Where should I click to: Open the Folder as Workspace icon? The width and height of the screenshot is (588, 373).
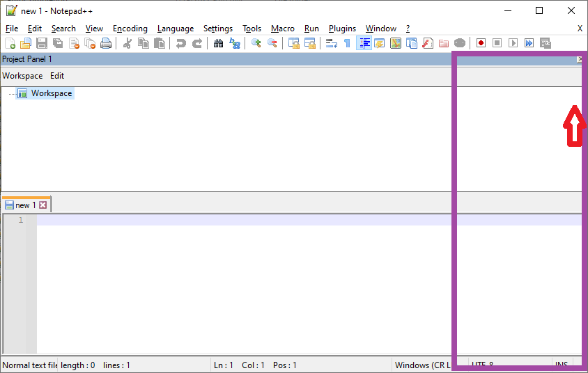pos(444,43)
